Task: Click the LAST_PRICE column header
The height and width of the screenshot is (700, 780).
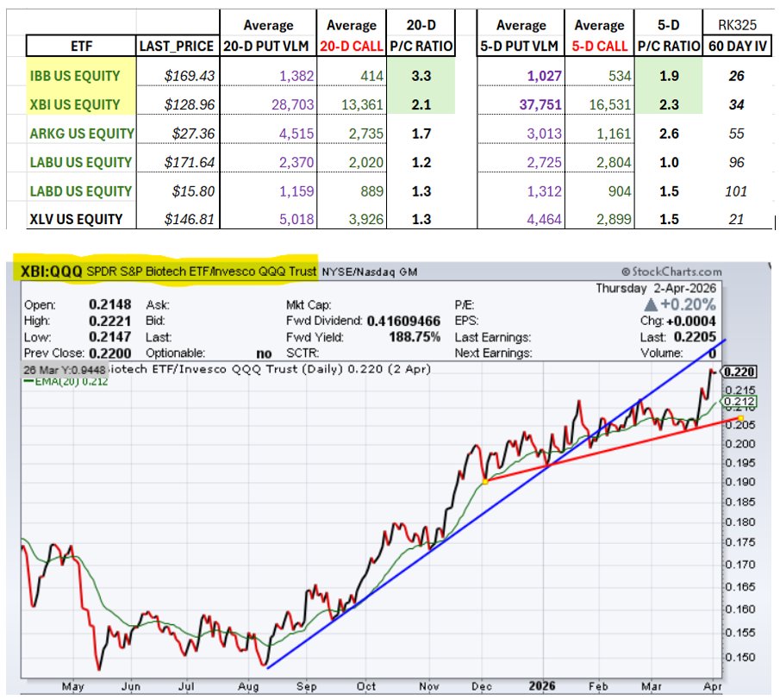Action: pos(174,45)
